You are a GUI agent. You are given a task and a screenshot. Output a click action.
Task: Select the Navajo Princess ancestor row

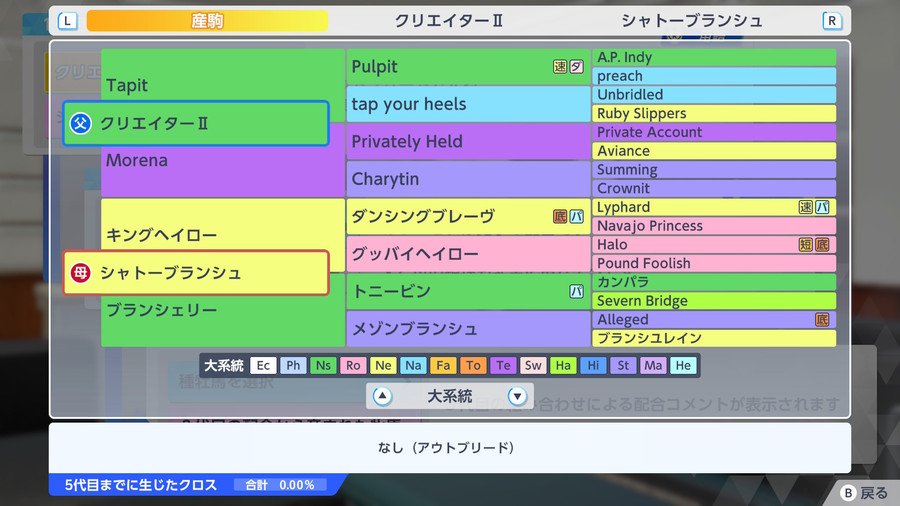click(714, 226)
